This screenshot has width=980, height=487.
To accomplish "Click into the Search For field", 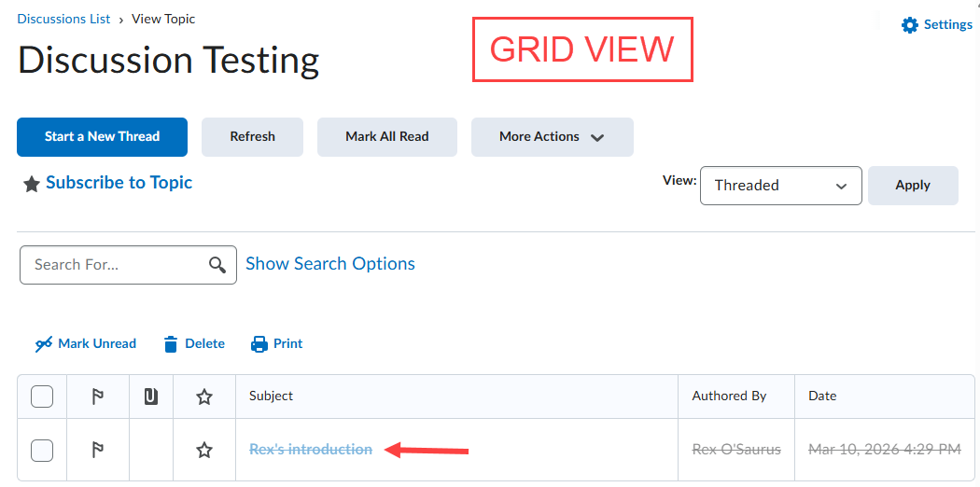I will coord(112,265).
